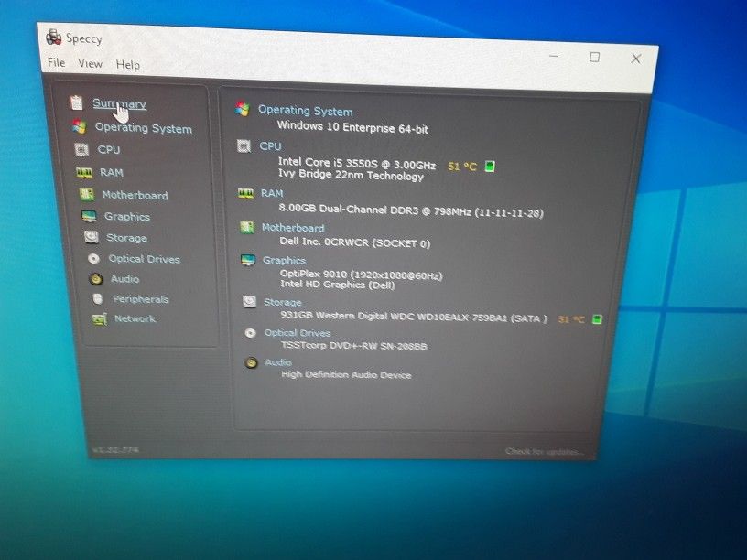Open the Help menu
The width and height of the screenshot is (747, 560).
tap(127, 65)
